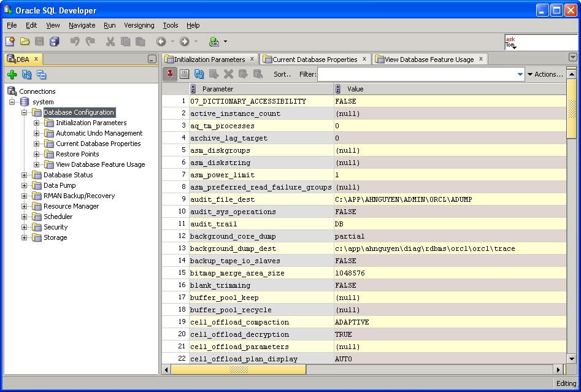The height and width of the screenshot is (392, 581).
Task: Click the Sort button
Action: [282, 74]
